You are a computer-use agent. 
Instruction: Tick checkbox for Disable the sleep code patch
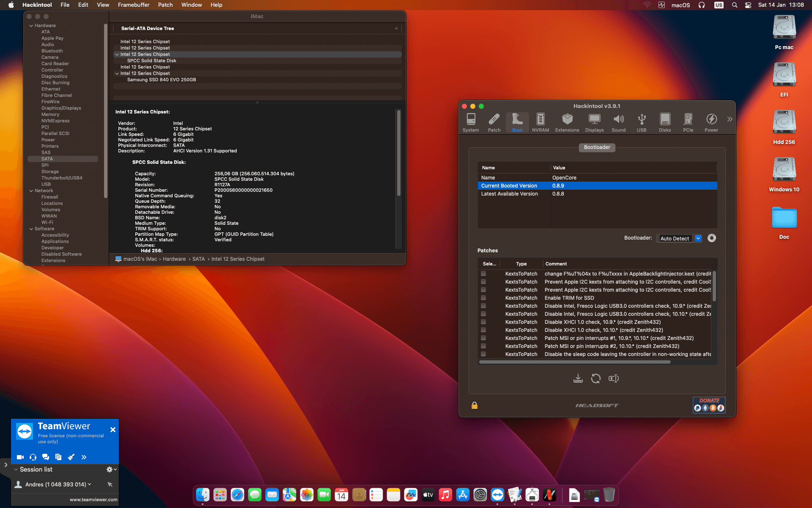click(x=483, y=354)
